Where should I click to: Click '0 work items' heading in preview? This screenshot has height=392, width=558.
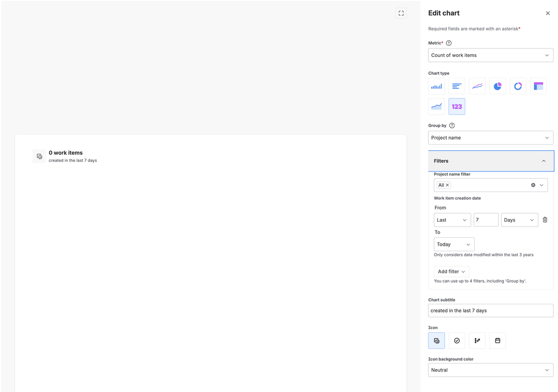pyautogui.click(x=65, y=152)
